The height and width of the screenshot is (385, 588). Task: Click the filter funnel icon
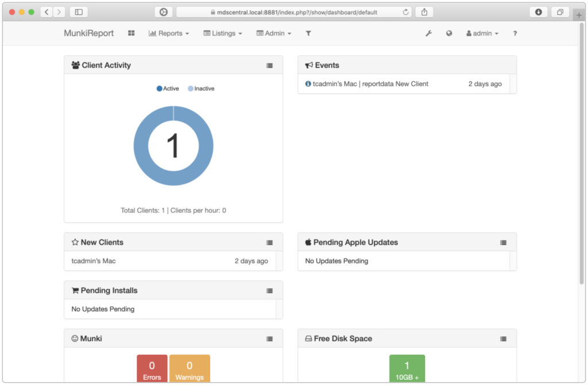pos(308,33)
